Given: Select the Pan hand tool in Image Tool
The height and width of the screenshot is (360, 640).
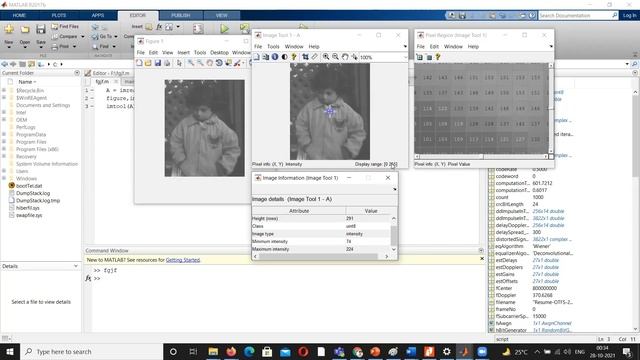Looking at the screenshot, I should pyautogui.click(x=345, y=57).
